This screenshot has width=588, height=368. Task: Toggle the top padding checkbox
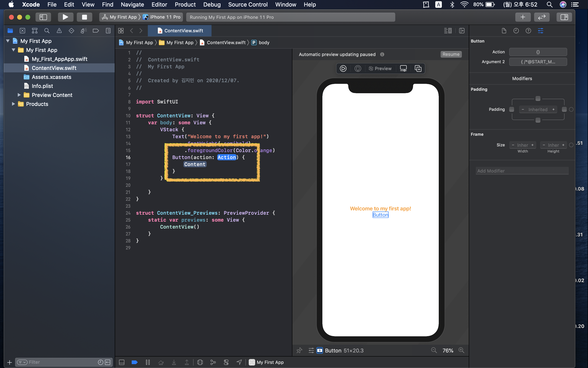[538, 99]
